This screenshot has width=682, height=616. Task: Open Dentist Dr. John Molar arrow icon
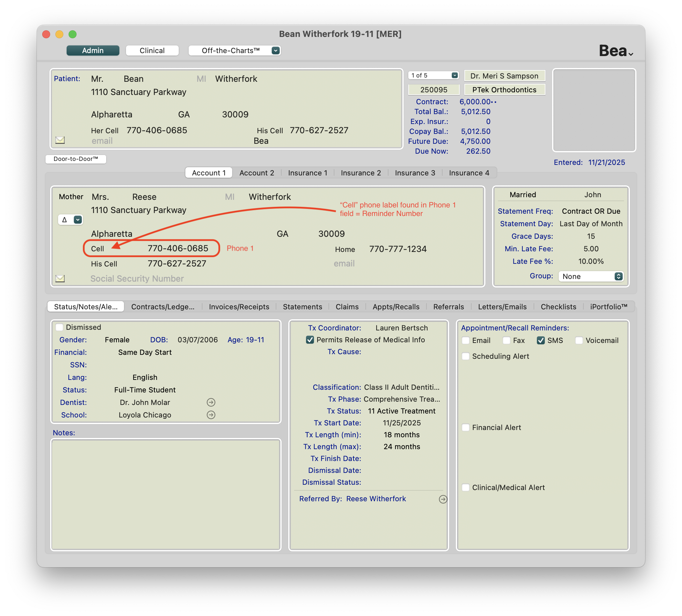(211, 402)
